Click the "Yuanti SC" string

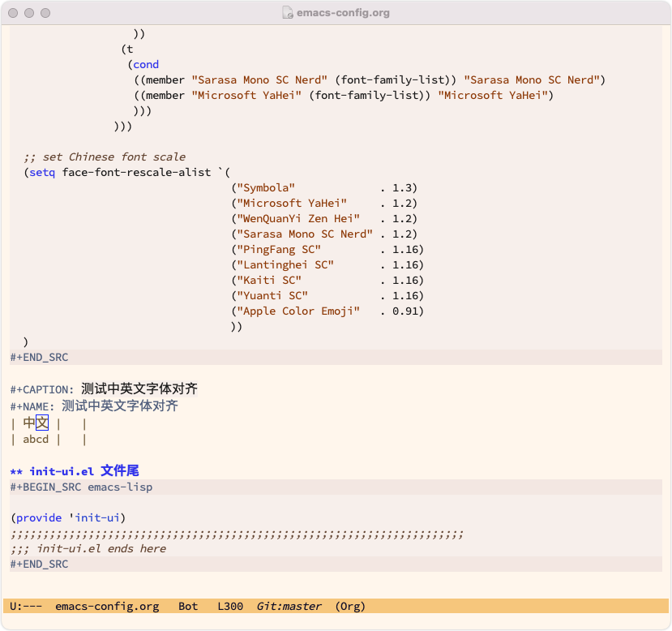coord(272,296)
